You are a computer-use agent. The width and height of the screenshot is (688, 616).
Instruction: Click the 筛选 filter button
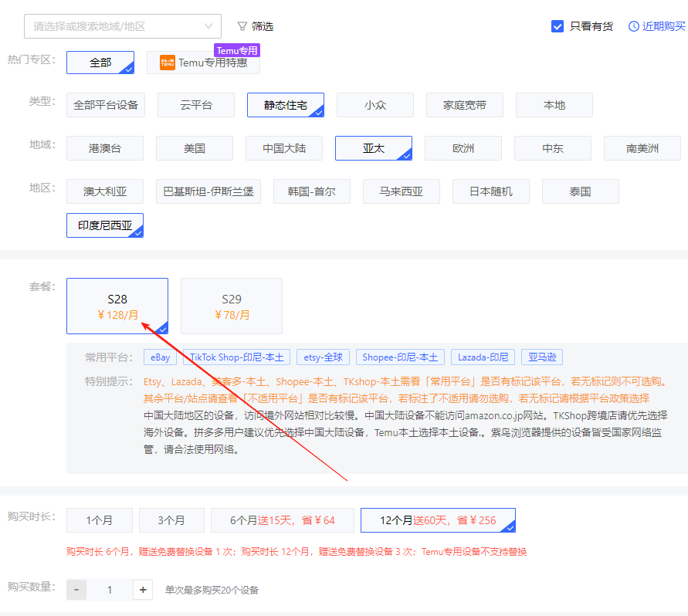pyautogui.click(x=256, y=27)
